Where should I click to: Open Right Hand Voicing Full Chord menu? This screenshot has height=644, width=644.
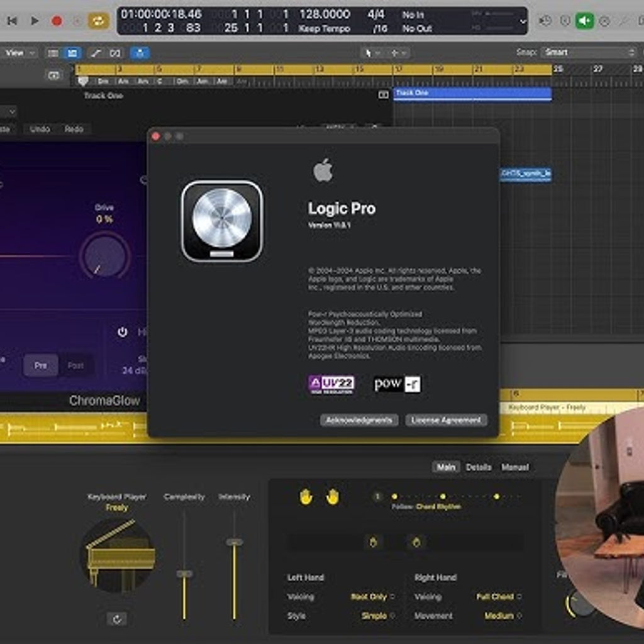click(x=499, y=597)
